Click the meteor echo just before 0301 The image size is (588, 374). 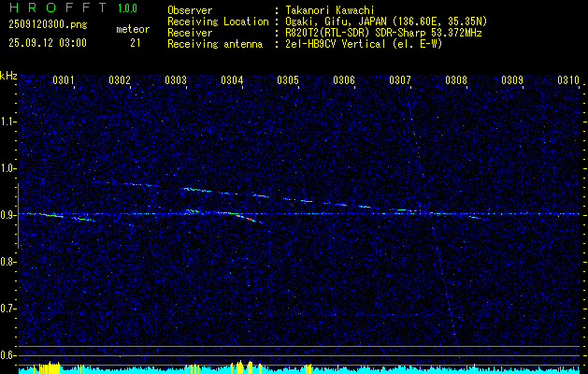point(50,215)
